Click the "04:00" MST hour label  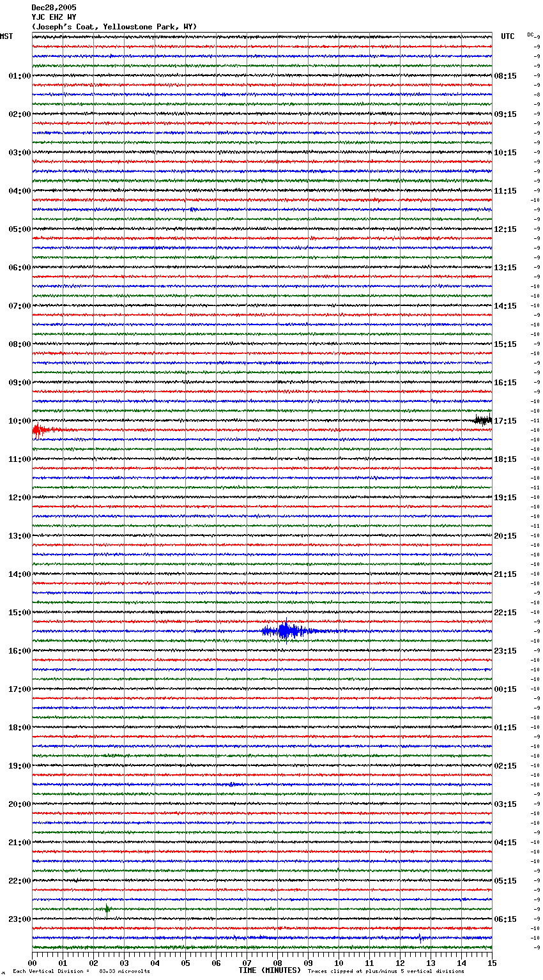[x=19, y=191]
